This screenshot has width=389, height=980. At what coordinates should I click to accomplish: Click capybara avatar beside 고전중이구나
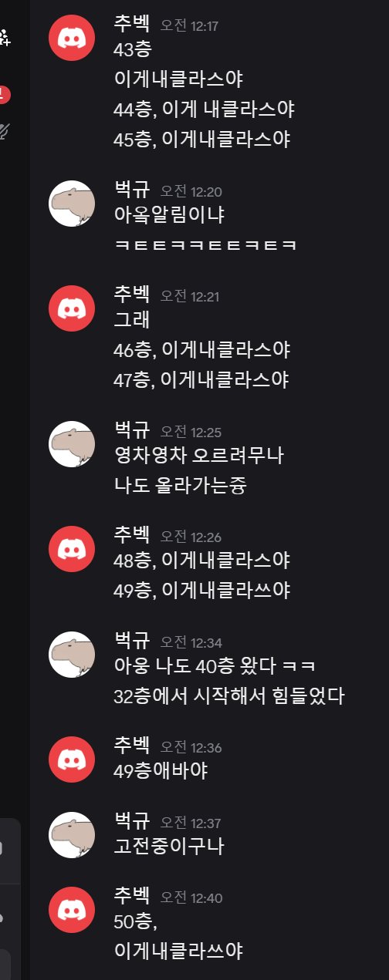pos(72,834)
